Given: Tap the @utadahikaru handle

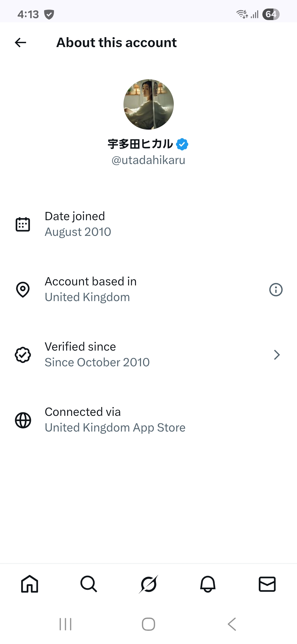Looking at the screenshot, I should click(148, 160).
